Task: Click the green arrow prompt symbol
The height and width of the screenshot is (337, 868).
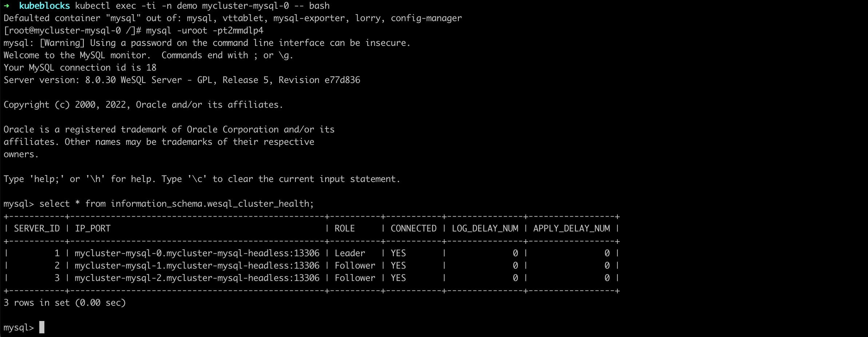Action: coord(7,6)
